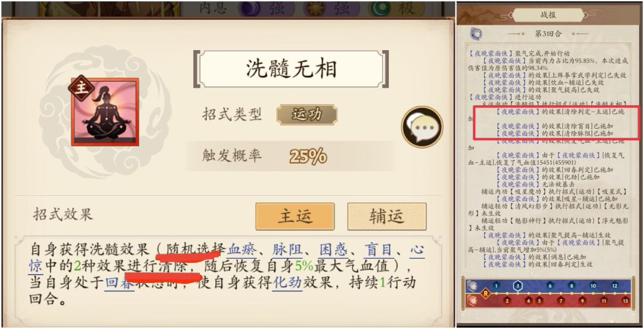The height and width of the screenshot is (329, 644).
Task: Click the 洗髓无相 meditation skill icon
Action: 105,111
